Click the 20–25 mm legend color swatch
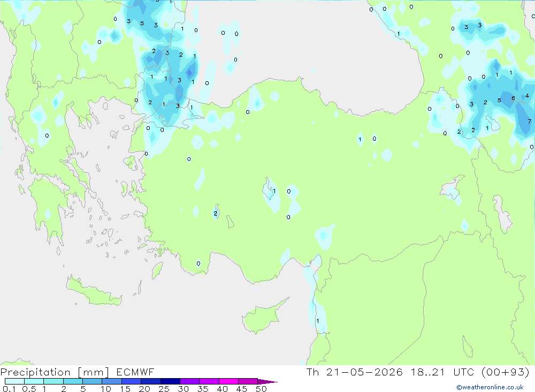Viewport: 535px width, 392px height. click(150, 381)
